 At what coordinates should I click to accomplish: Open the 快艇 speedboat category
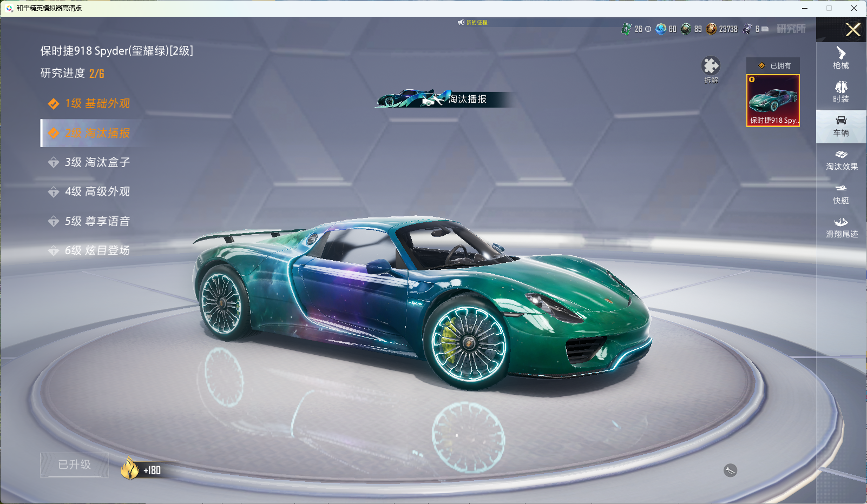click(x=841, y=194)
